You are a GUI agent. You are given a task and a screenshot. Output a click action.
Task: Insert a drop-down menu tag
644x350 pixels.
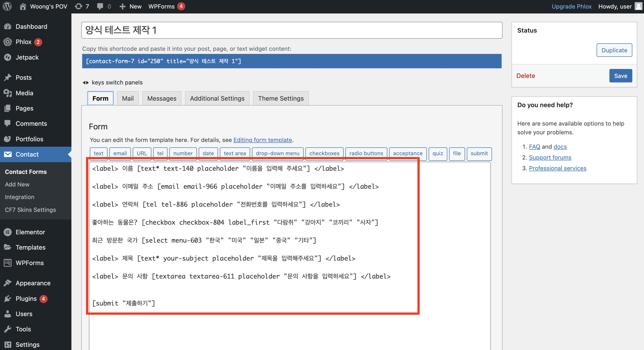277,153
